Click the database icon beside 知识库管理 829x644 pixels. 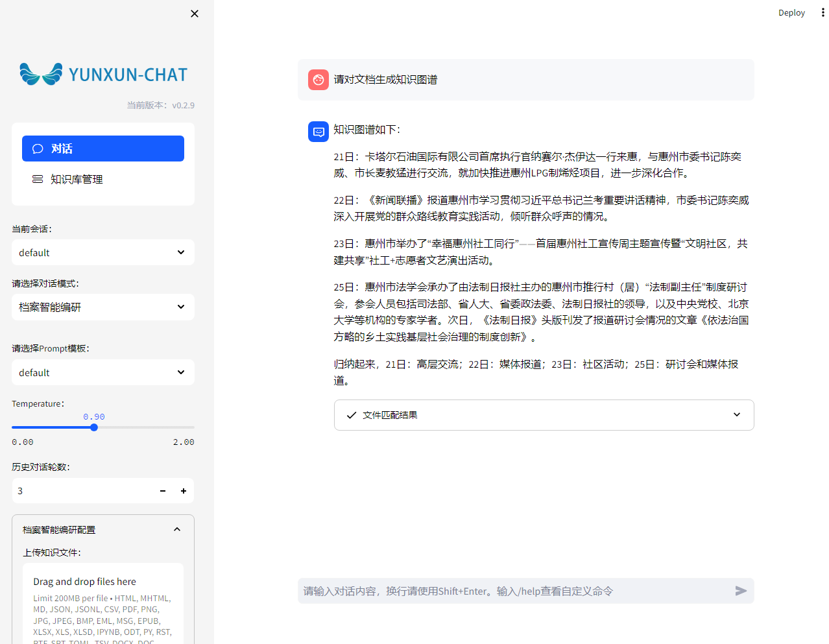[38, 179]
